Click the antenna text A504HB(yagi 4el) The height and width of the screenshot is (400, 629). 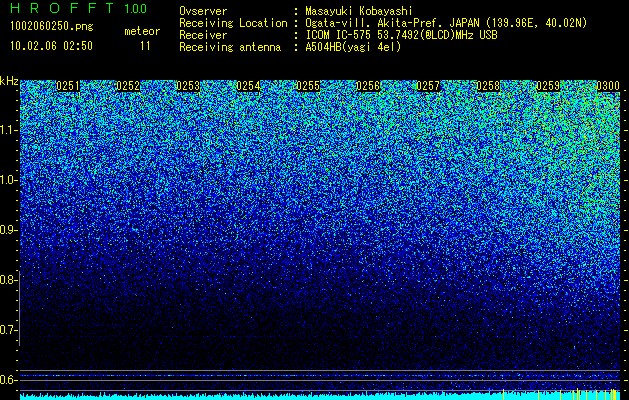tap(353, 47)
